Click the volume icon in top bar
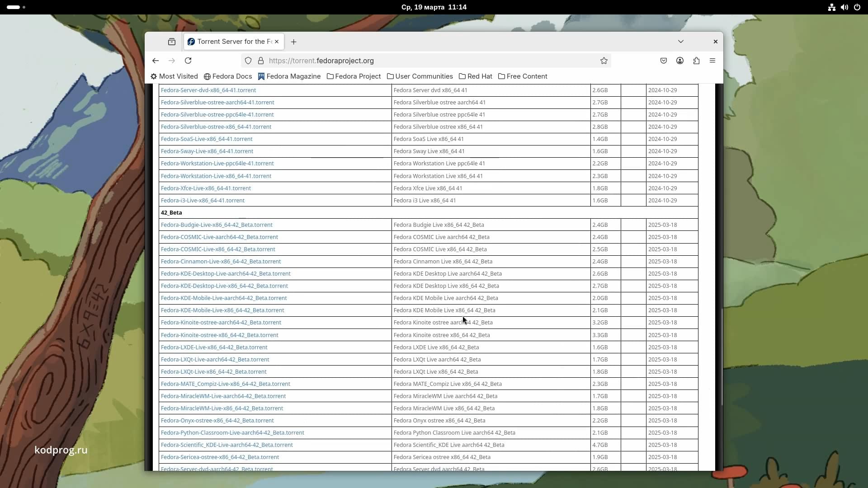The height and width of the screenshot is (488, 868). point(844,7)
